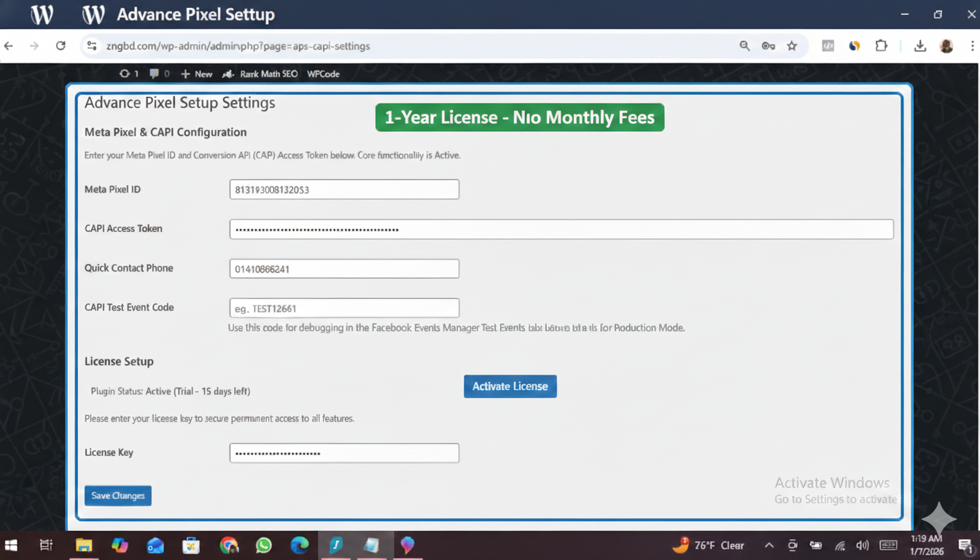Image resolution: width=980 pixels, height=560 pixels.
Task: Click the 'Meta Pixel & CAPI Configuration' heading
Action: click(166, 132)
